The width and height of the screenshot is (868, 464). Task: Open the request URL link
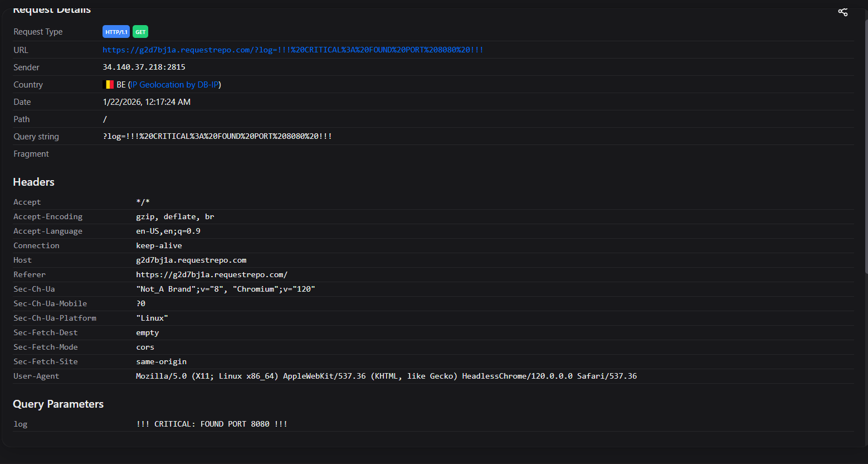click(x=292, y=50)
